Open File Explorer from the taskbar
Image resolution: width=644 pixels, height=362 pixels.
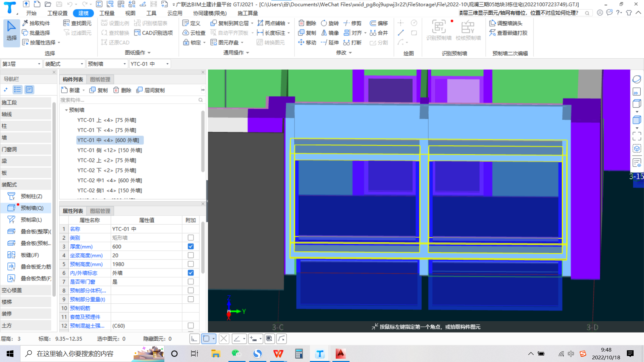click(215, 354)
